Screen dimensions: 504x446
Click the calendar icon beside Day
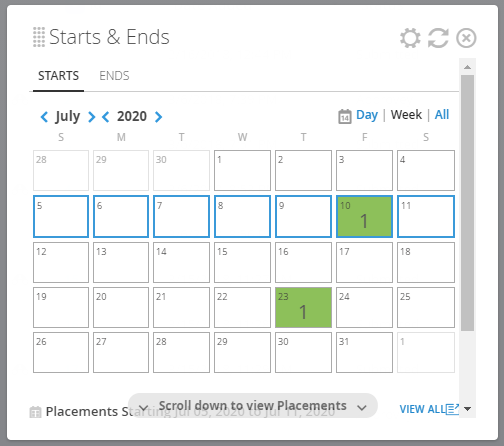point(345,116)
